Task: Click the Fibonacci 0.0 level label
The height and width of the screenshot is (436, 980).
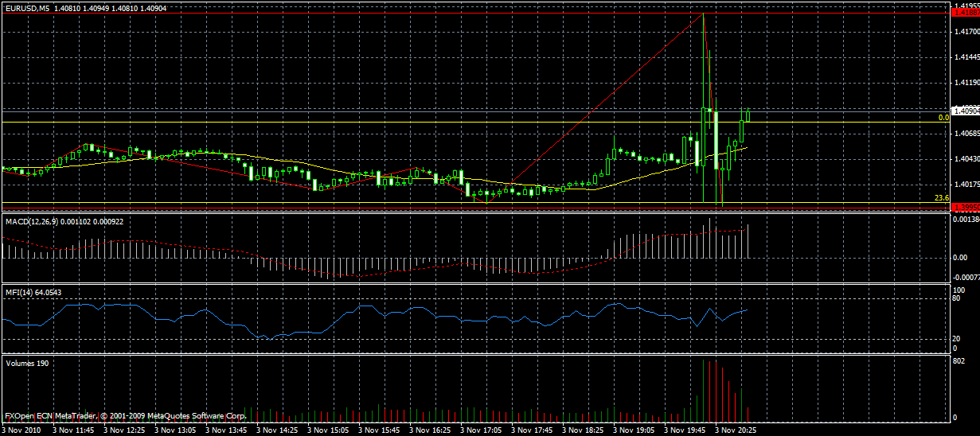Action: click(943, 117)
